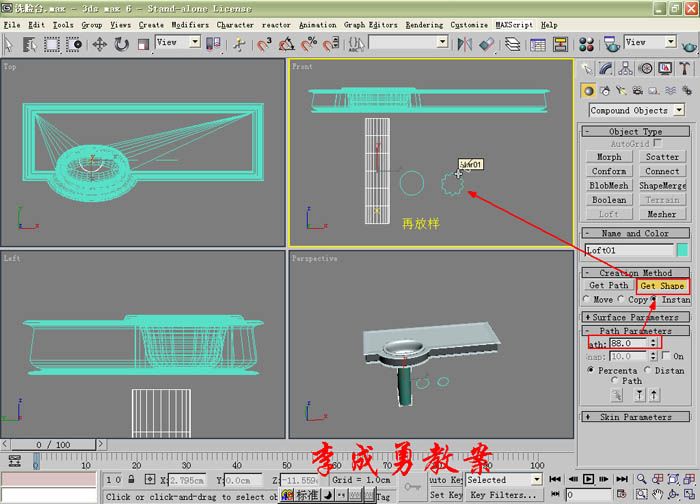
Task: Open key filter Selected dropdown
Action: [x=537, y=479]
